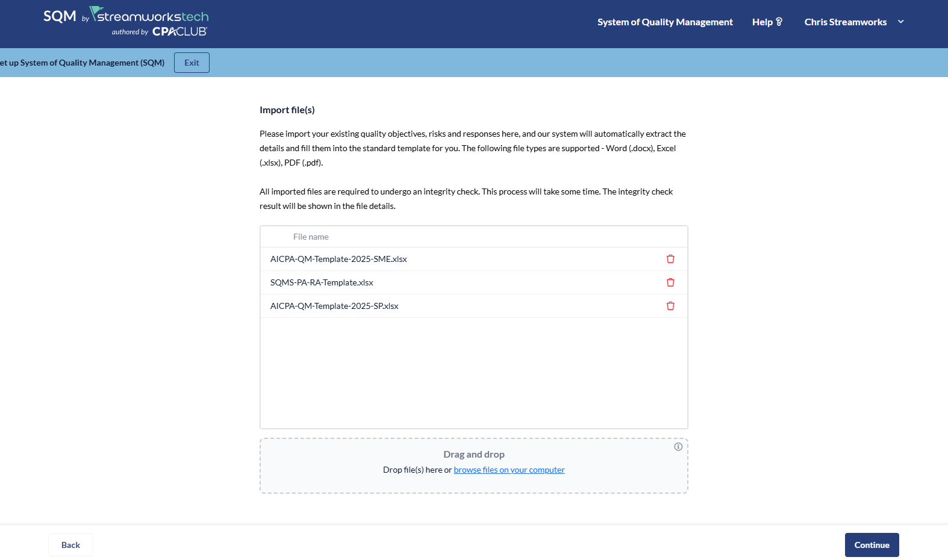Click the Set up System of Quality Management title
The width and height of the screenshot is (948, 560).
coord(83,63)
